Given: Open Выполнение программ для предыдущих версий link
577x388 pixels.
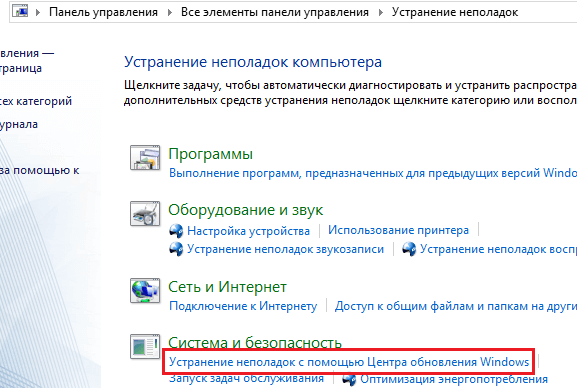Looking at the screenshot, I should (373, 173).
